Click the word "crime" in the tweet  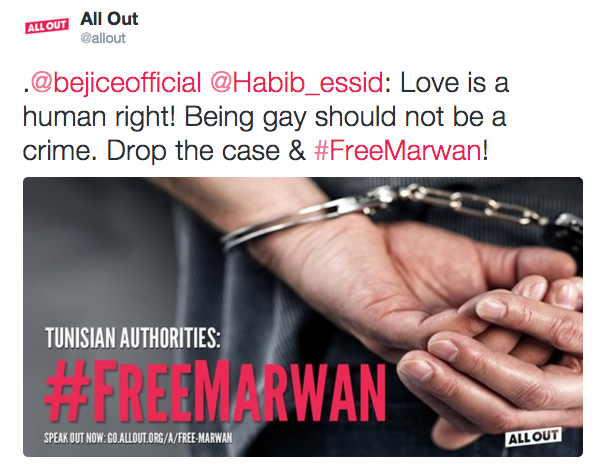[x=57, y=151]
